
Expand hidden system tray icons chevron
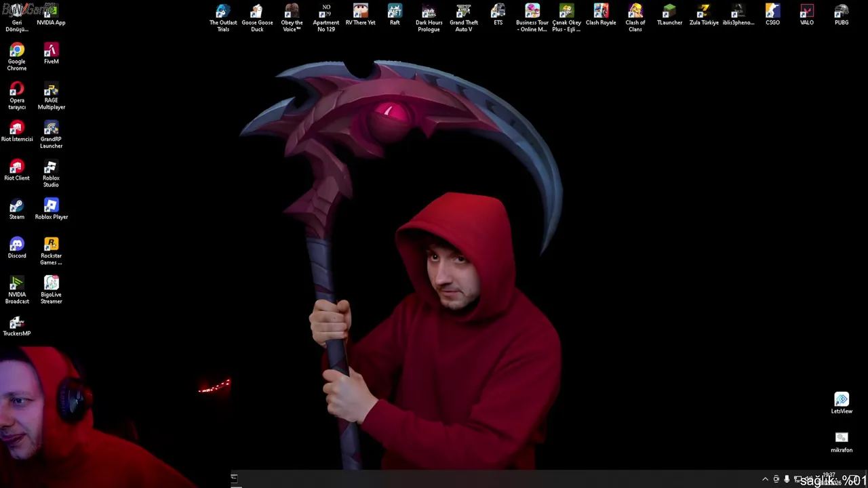tap(765, 479)
